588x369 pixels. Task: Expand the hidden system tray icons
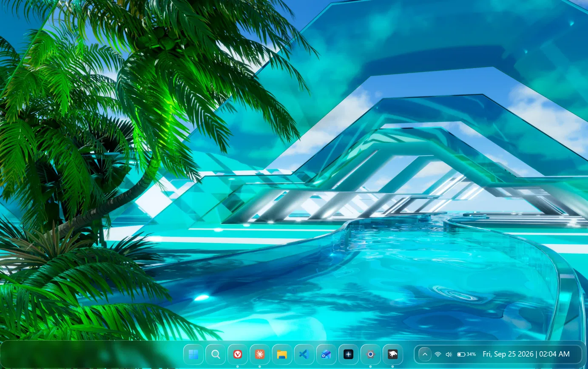click(x=425, y=354)
